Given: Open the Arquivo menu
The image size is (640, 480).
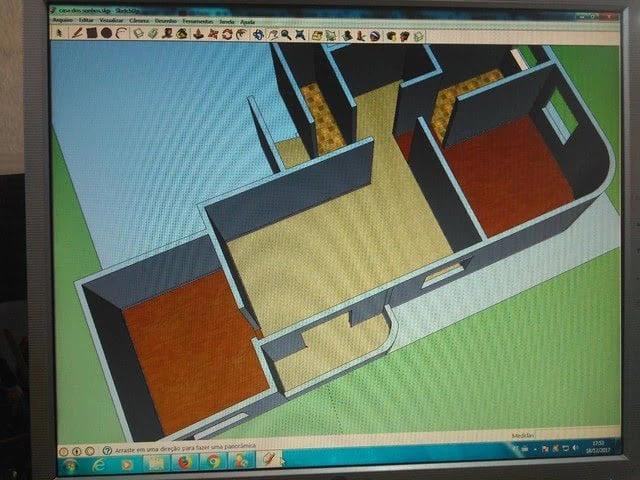Looking at the screenshot, I should tap(63, 20).
